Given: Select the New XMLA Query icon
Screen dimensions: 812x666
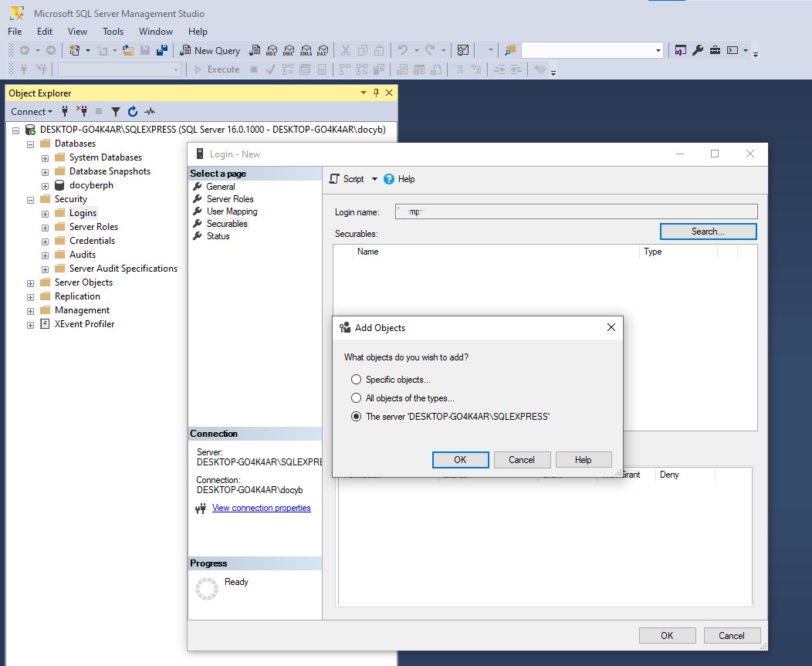Looking at the screenshot, I should [x=306, y=50].
